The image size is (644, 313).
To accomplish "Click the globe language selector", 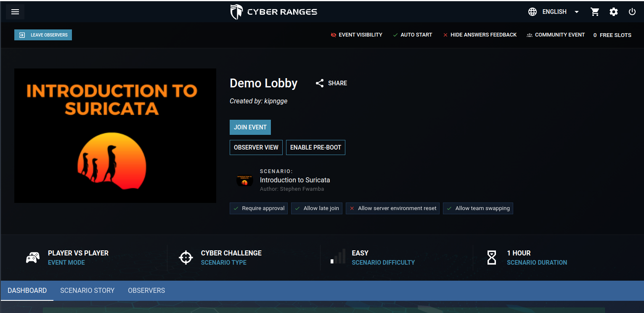I will [x=532, y=11].
